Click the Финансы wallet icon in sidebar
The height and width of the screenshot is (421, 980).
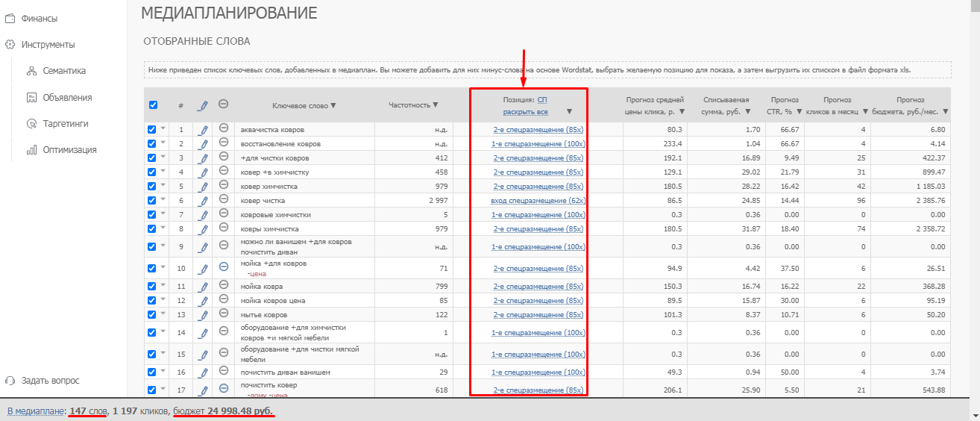pyautogui.click(x=10, y=18)
